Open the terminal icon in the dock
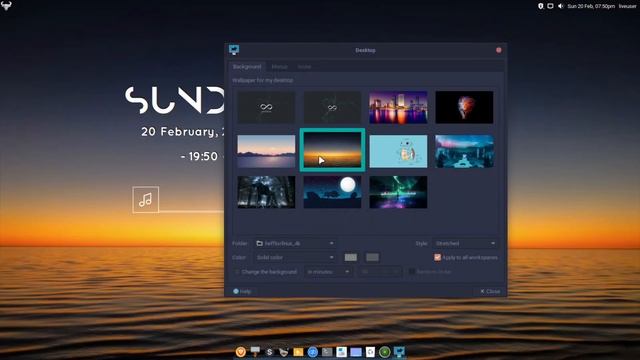 click(x=327, y=352)
